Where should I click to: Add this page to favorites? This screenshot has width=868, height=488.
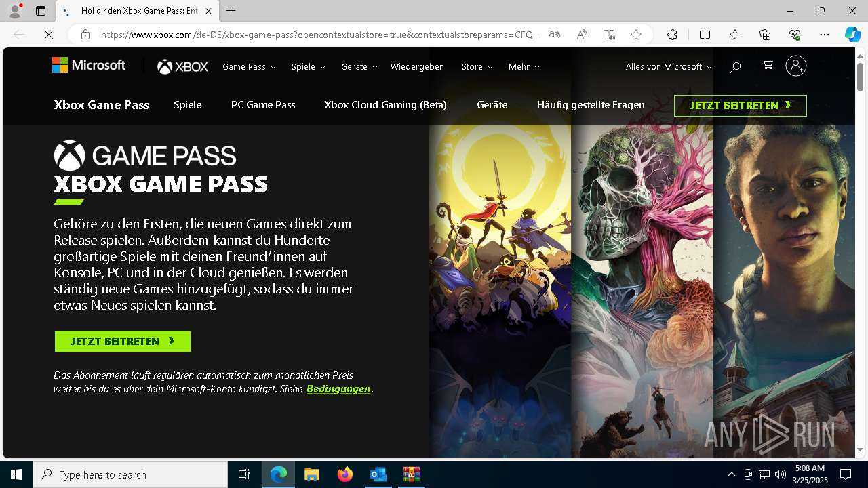(x=636, y=35)
